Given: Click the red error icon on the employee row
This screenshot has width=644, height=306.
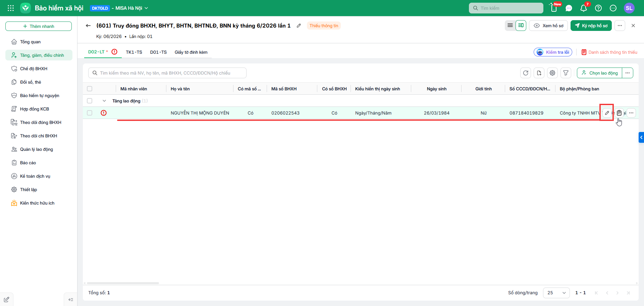Looking at the screenshot, I should tap(104, 113).
